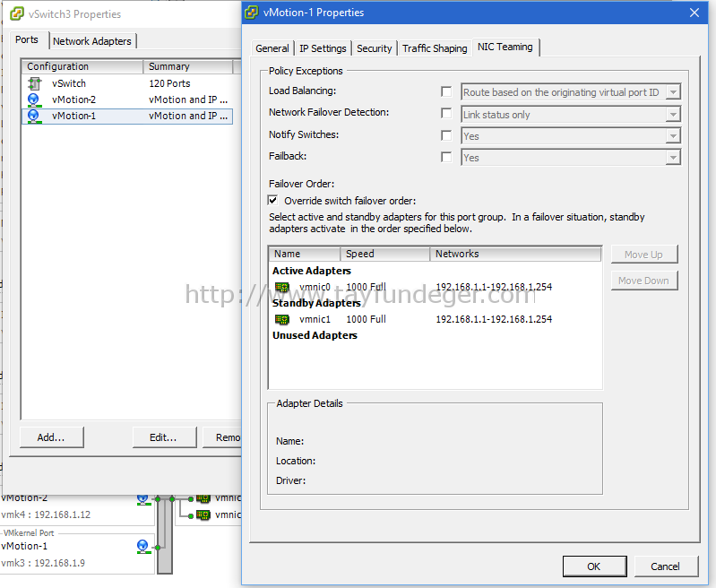Click the vMotion-2 globe icon in list
Image resolution: width=716 pixels, height=588 pixels.
(33, 100)
